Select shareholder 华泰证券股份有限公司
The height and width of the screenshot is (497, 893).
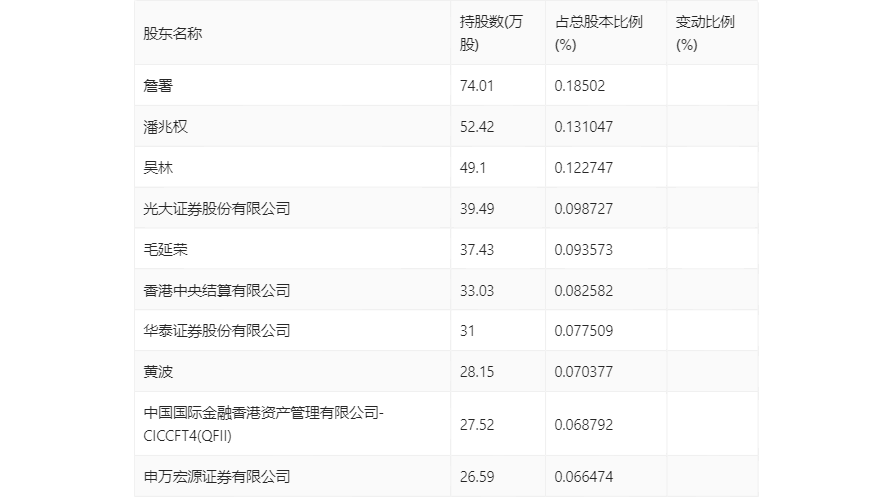(x=216, y=331)
